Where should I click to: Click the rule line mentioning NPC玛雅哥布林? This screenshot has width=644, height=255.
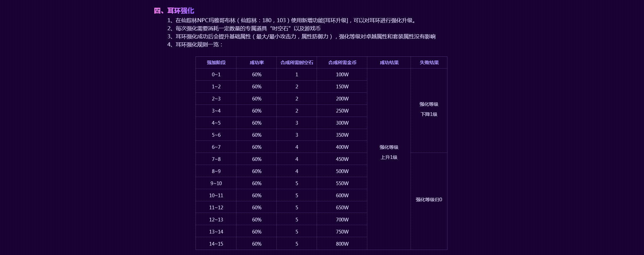[292, 20]
